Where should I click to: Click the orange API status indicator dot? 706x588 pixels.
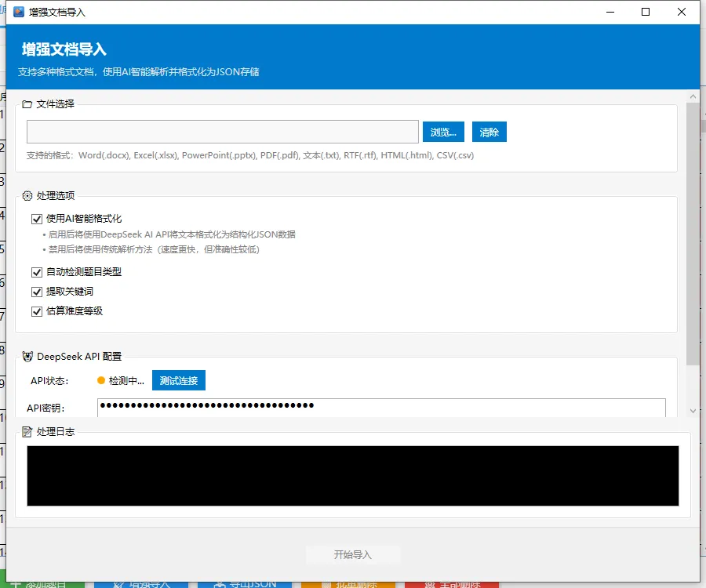(100, 381)
